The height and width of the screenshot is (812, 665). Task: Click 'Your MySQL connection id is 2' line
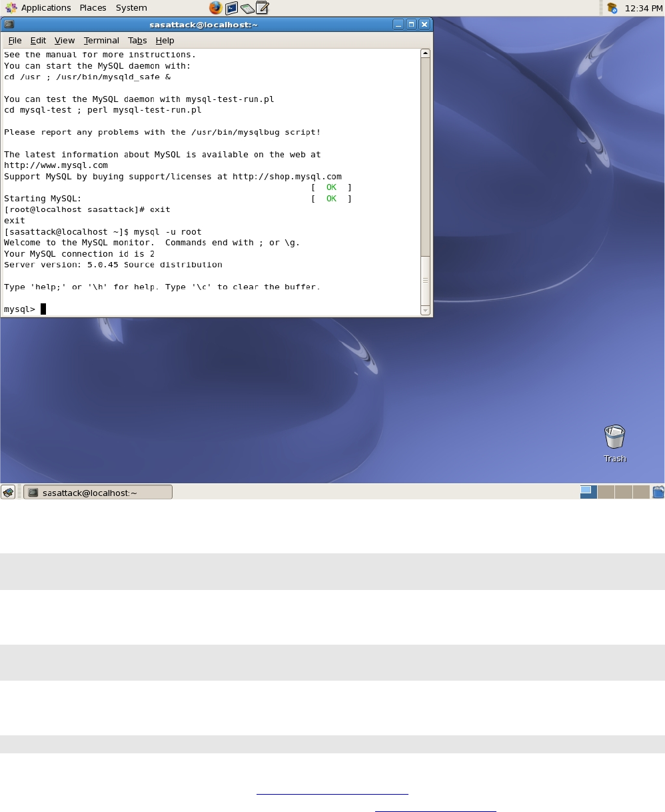pos(79,254)
